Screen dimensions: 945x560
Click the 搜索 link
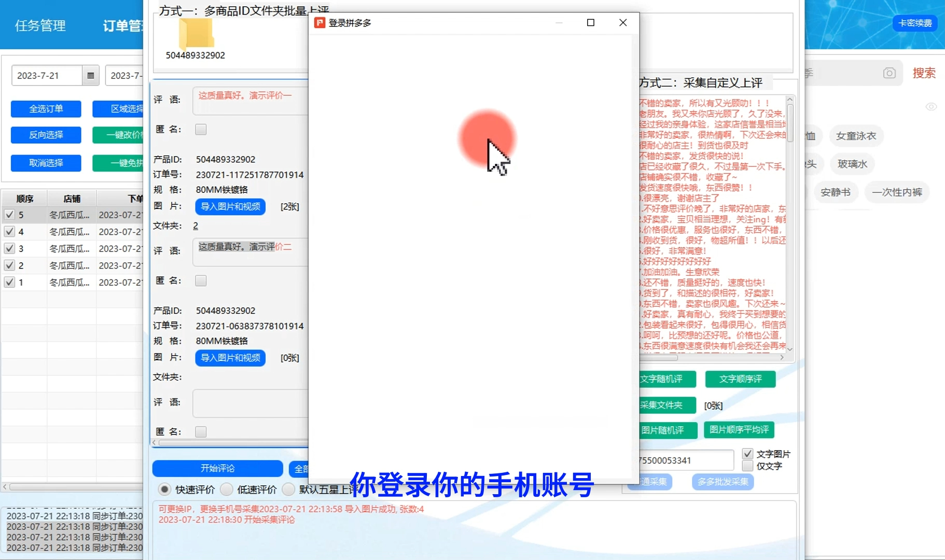[x=924, y=73]
